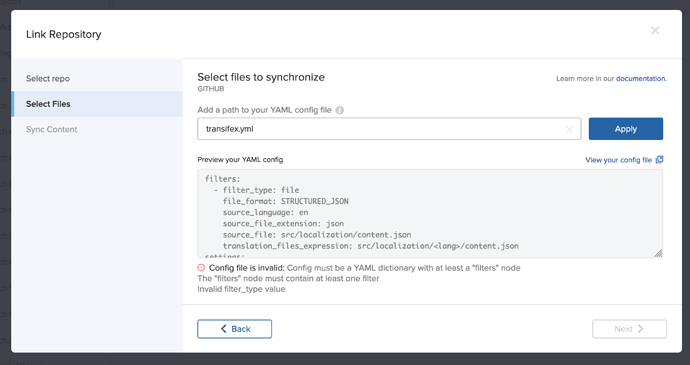Viewport: 690px width, 365px height.
Task: Click inside the YAML config preview area
Action: 430,214
